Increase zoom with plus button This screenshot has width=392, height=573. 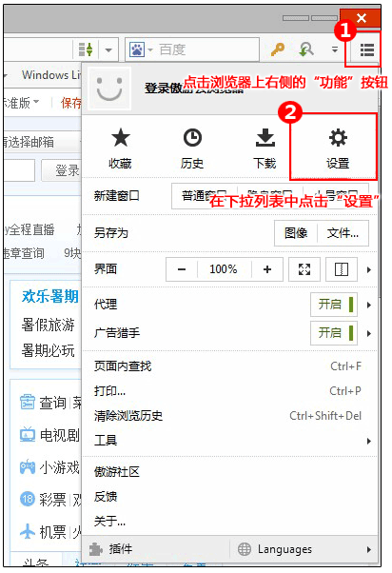click(x=267, y=269)
